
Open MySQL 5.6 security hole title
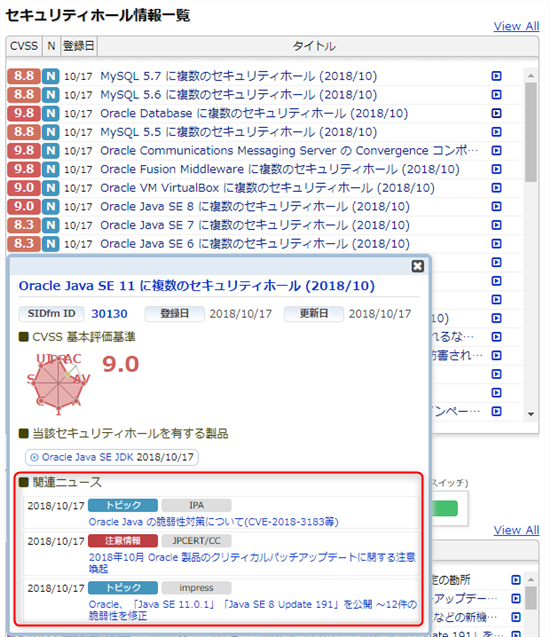point(238,95)
